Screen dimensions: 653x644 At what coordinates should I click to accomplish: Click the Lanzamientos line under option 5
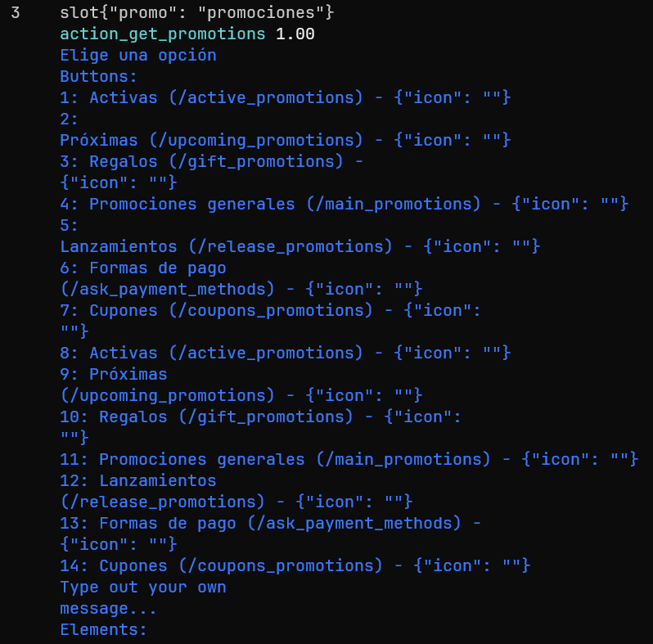pyautogui.click(x=299, y=247)
